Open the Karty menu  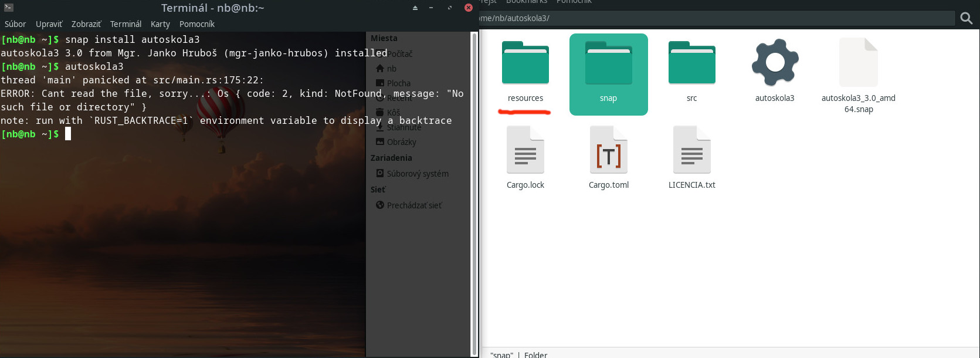coord(160,24)
